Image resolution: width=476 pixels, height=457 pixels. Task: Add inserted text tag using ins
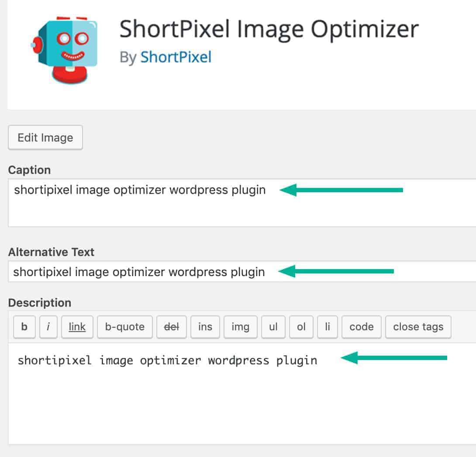click(205, 327)
